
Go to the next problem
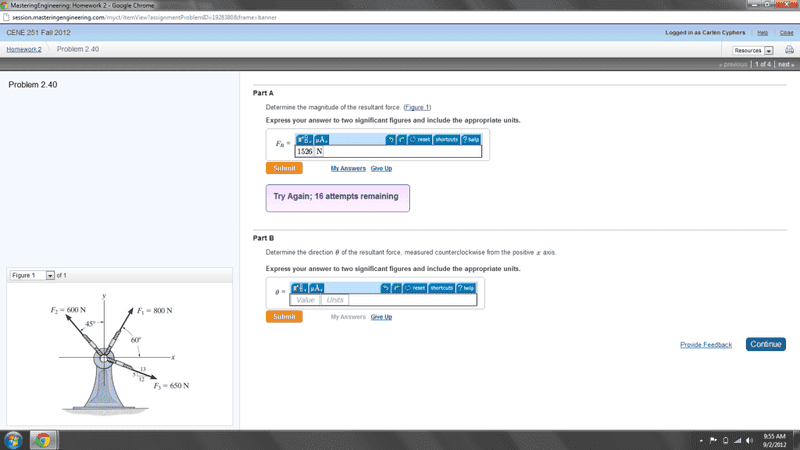tap(786, 64)
